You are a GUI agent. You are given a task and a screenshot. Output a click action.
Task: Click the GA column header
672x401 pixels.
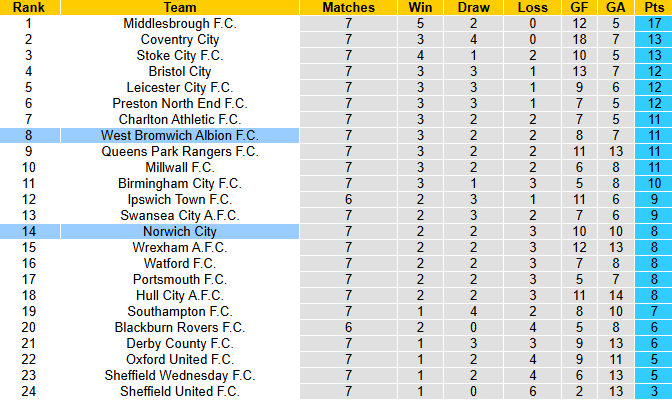pyautogui.click(x=616, y=7)
